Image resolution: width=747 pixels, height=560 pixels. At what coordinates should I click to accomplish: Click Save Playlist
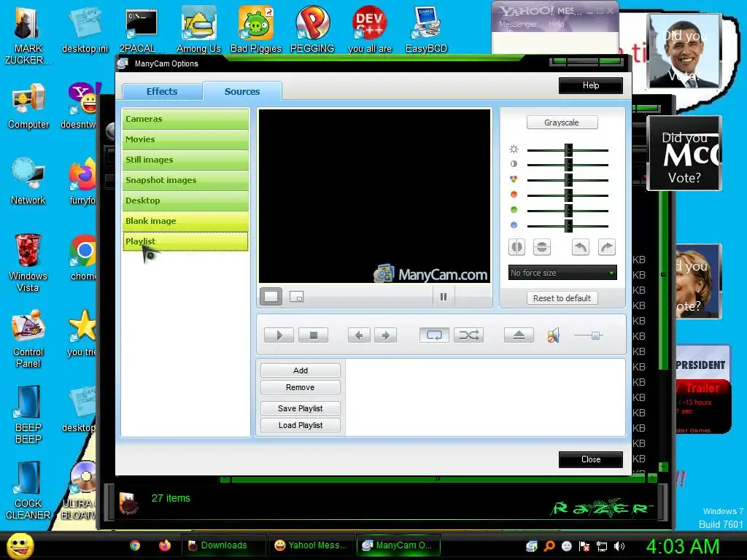pos(300,408)
